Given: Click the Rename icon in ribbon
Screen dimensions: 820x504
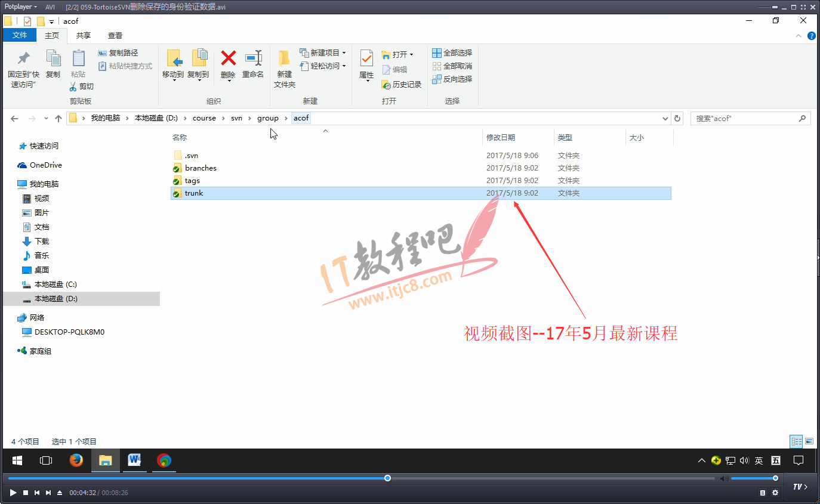Looking at the screenshot, I should click(x=253, y=58).
